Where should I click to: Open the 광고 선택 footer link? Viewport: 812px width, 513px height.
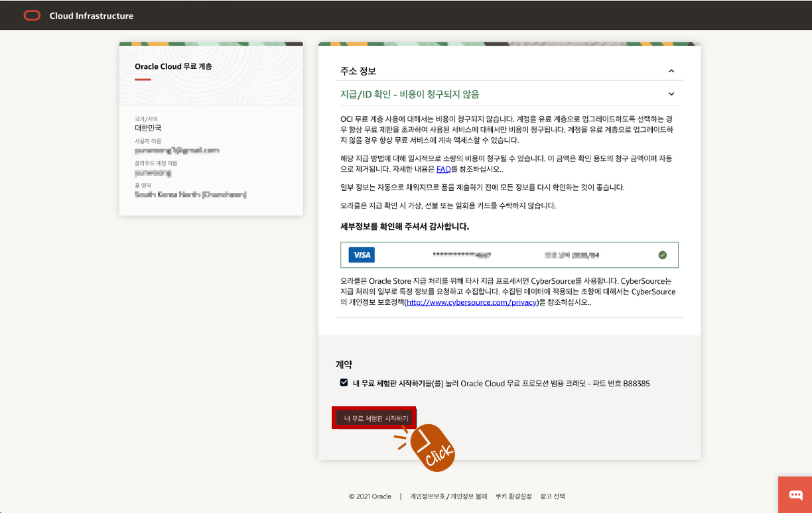[553, 496]
